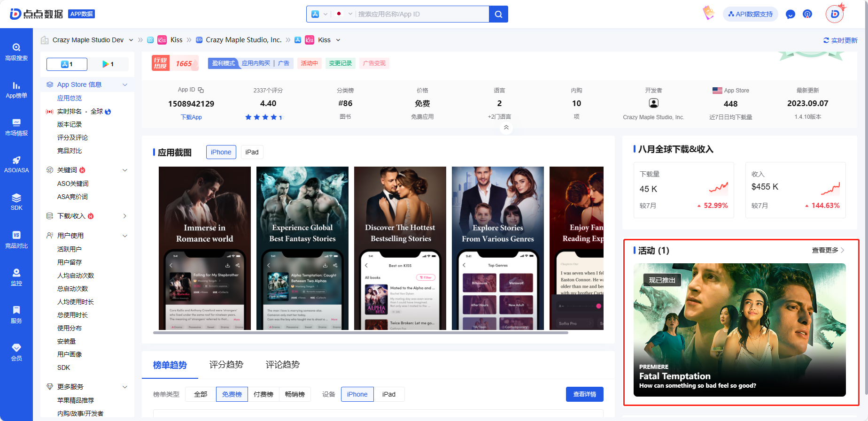
Task: Collapse the 用户使用 section
Action: 125,236
